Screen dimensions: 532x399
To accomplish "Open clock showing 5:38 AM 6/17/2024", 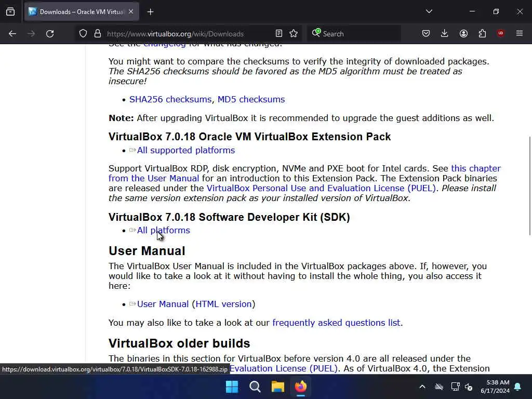I will (495, 387).
